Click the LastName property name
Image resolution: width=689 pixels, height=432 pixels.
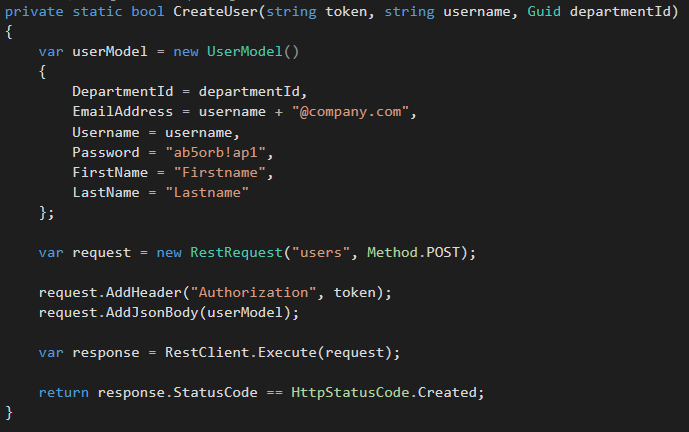point(105,192)
